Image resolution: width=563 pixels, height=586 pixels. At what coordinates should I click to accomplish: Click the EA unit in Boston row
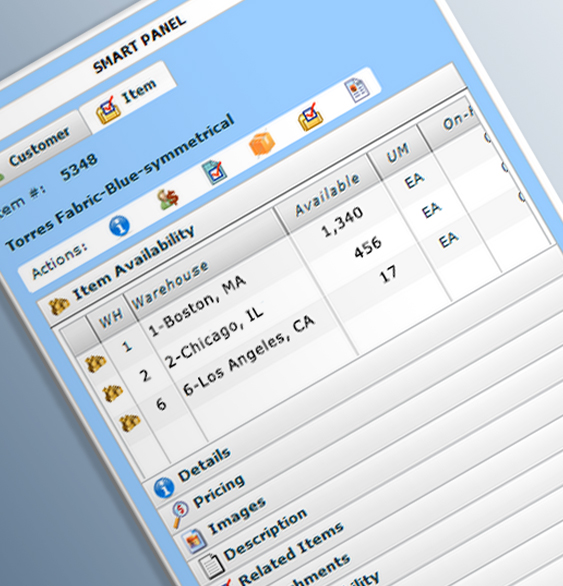click(414, 181)
